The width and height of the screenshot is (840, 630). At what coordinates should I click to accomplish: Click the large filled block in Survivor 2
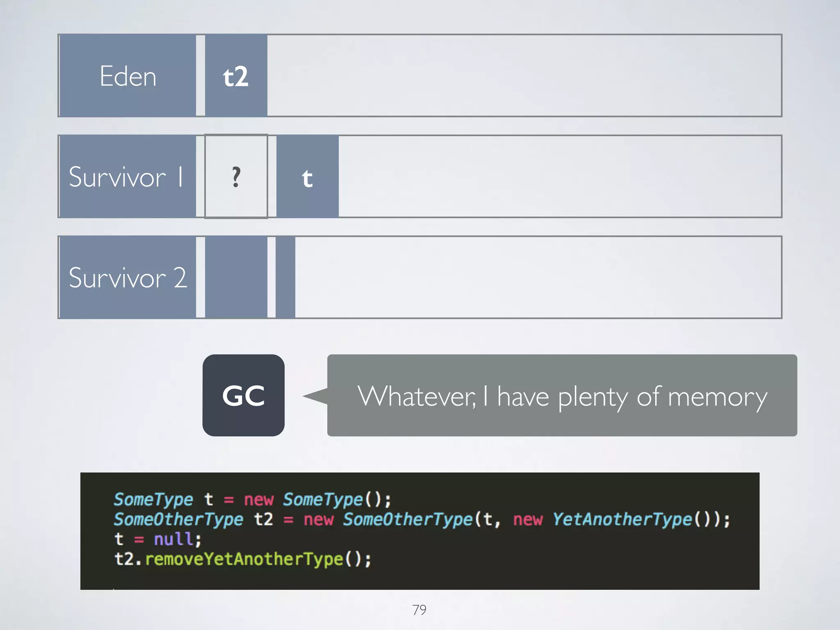click(236, 277)
